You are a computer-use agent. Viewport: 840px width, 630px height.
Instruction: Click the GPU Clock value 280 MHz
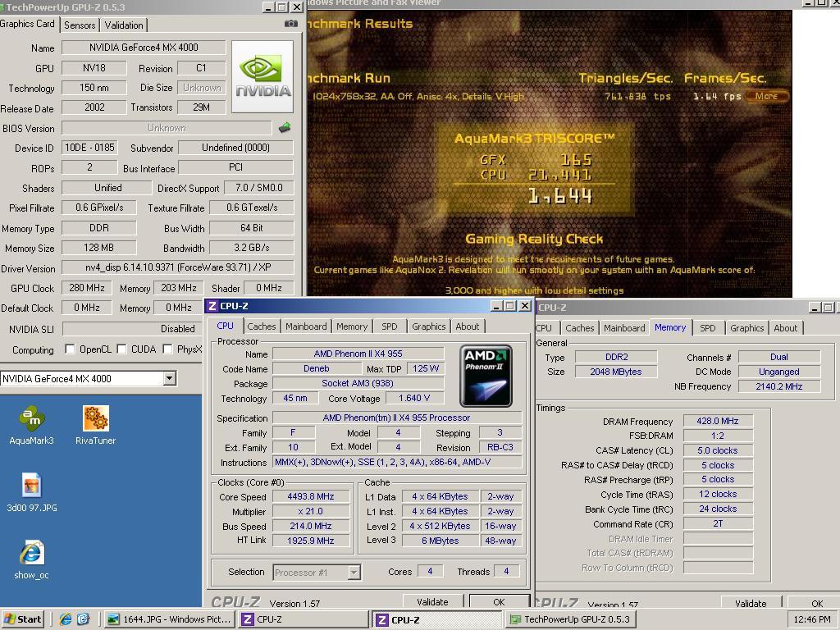(87, 288)
